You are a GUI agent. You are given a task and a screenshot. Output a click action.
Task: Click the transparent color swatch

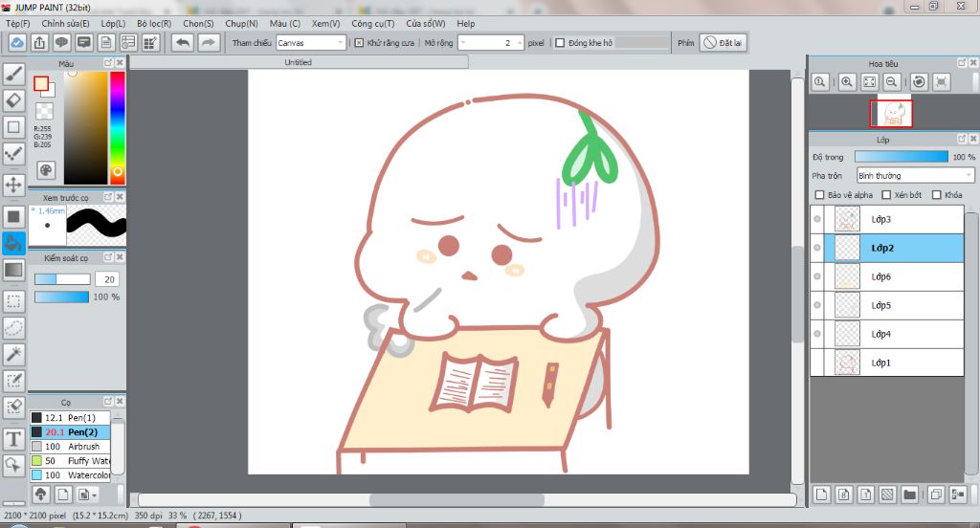44,111
